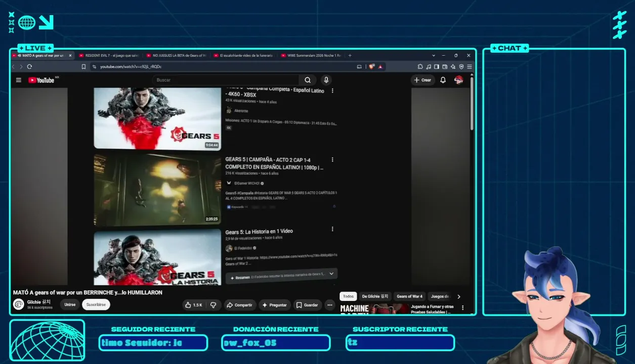Open the Brave Rewards triangle icon
This screenshot has width=635, height=364.
pos(380,66)
